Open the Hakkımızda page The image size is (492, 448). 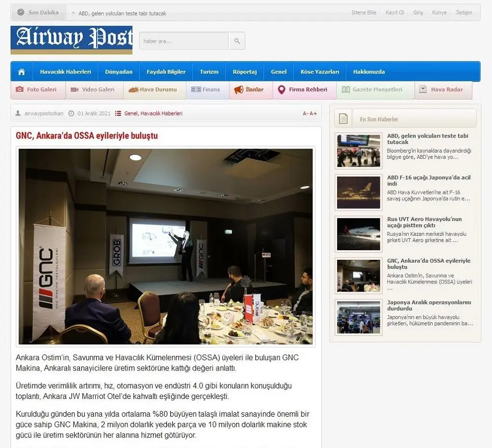click(x=369, y=72)
